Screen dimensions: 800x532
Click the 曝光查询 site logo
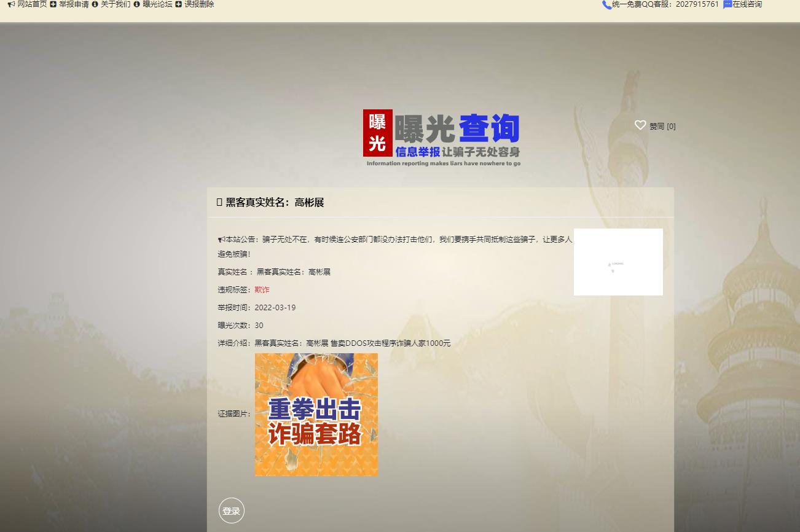pyautogui.click(x=441, y=138)
